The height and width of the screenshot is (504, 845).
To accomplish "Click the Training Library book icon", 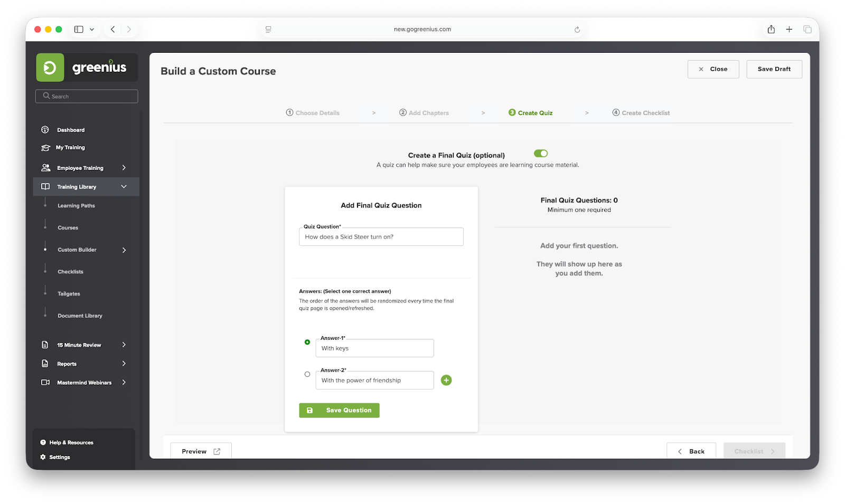I will 45,187.
